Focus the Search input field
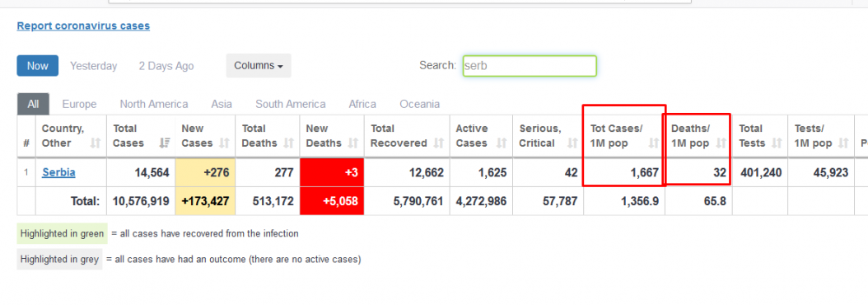Image resolution: width=868 pixels, height=305 pixels. [530, 65]
